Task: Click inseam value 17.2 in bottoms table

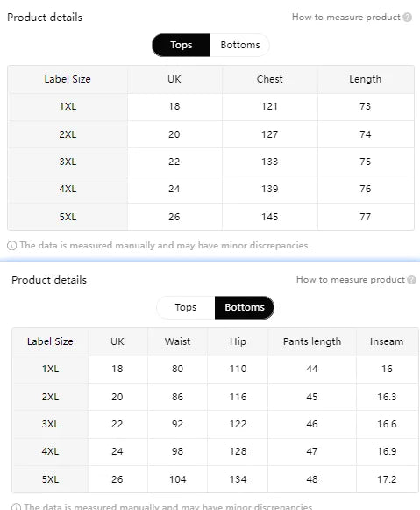Action: click(x=387, y=479)
